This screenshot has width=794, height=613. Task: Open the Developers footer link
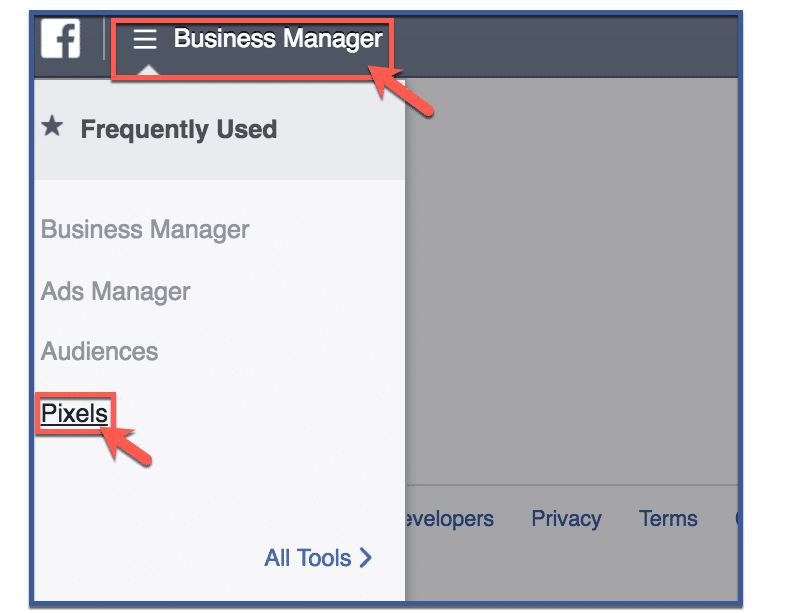click(450, 519)
